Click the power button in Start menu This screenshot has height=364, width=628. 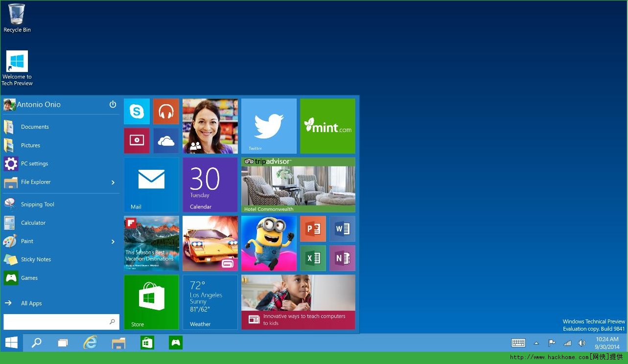[113, 104]
